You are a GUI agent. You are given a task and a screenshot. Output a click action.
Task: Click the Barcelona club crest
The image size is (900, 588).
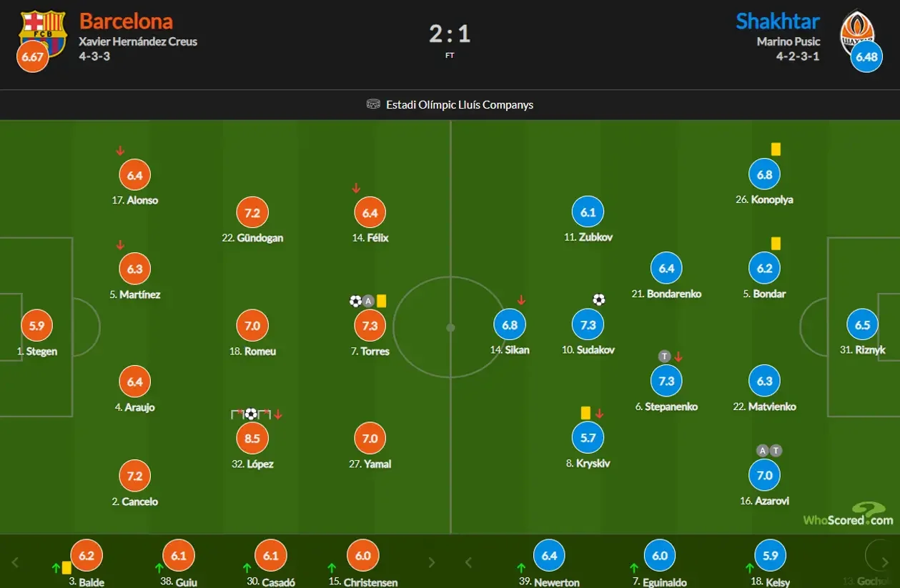click(41, 29)
